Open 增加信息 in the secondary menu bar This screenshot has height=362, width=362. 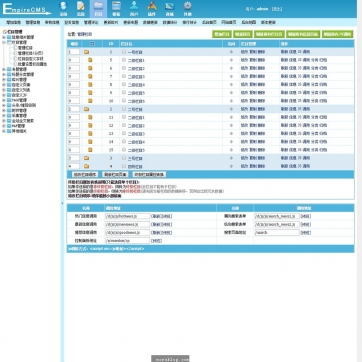[13, 22]
